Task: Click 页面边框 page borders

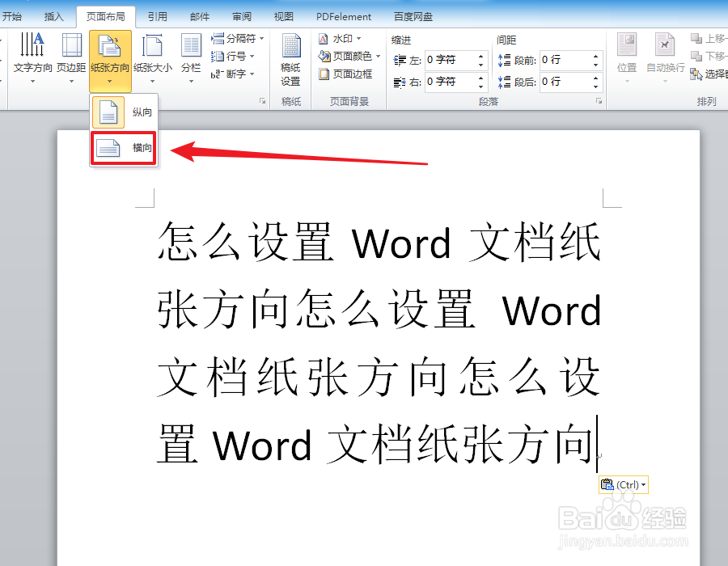Action: (x=345, y=74)
